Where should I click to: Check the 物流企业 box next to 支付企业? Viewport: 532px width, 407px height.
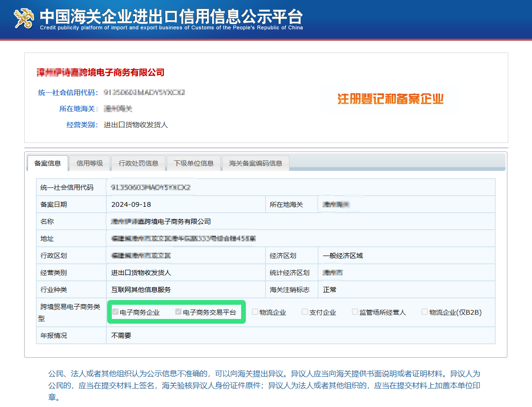coord(255,312)
